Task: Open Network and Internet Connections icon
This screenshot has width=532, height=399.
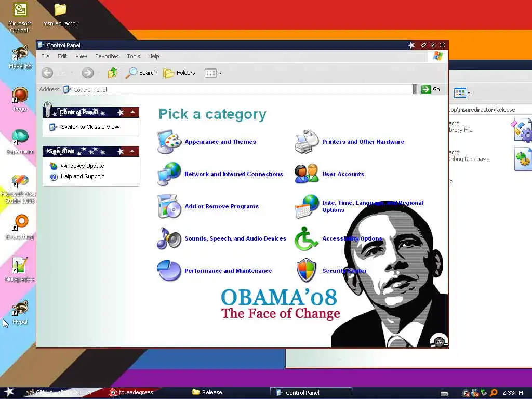Action: click(x=169, y=174)
